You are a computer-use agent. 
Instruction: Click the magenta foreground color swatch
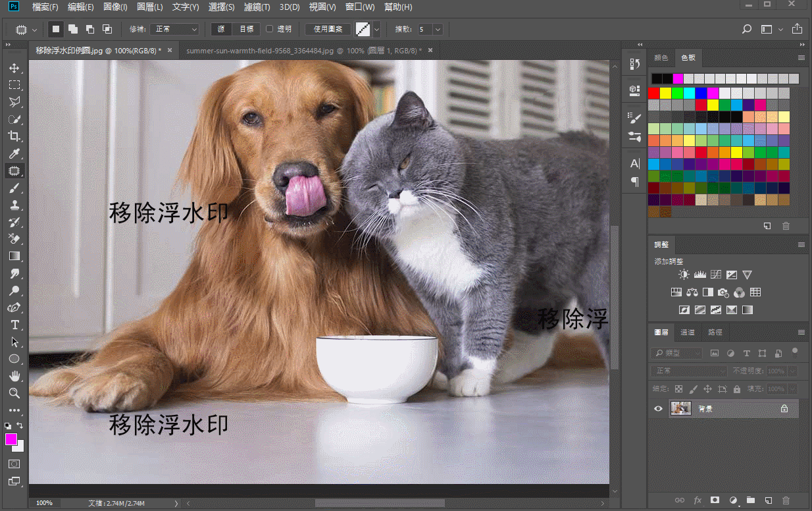click(11, 439)
